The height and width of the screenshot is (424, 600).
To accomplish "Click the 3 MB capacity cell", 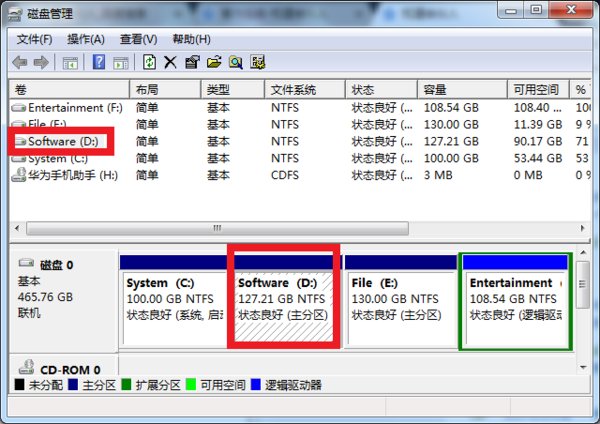I will [438, 175].
